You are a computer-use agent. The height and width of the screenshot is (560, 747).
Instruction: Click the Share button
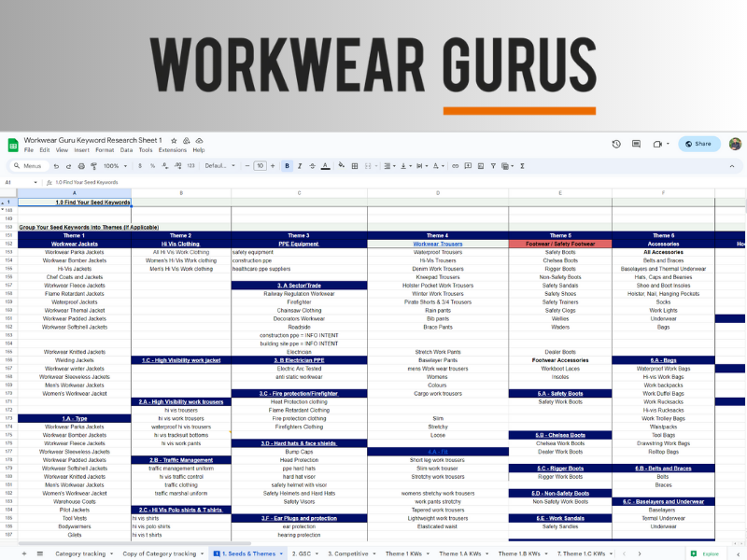[x=698, y=144]
